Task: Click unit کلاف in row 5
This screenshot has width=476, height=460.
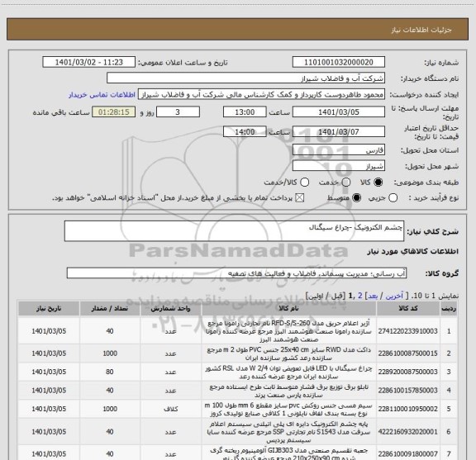Action: [x=170, y=409]
